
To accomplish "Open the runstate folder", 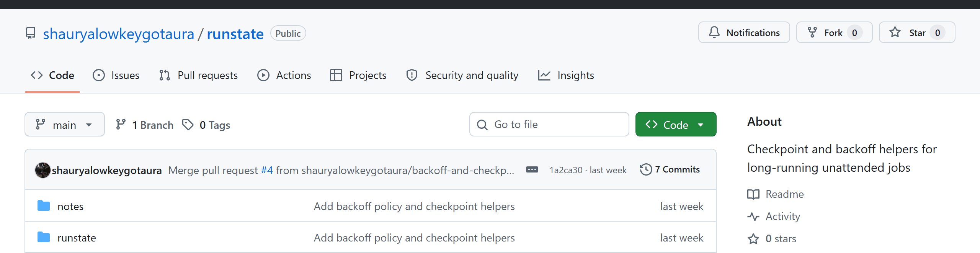I will tap(77, 238).
